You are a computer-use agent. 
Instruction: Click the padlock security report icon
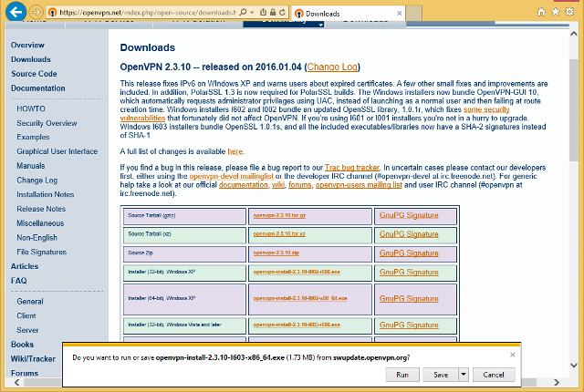273,12
